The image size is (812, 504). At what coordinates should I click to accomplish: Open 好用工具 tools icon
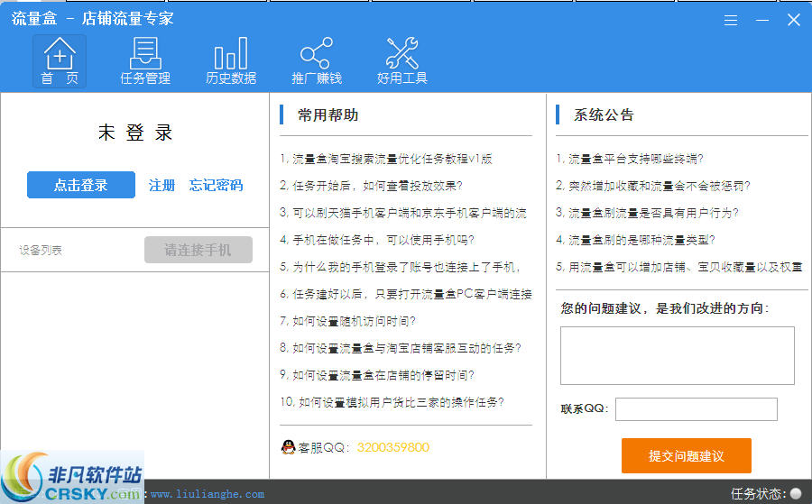click(401, 61)
